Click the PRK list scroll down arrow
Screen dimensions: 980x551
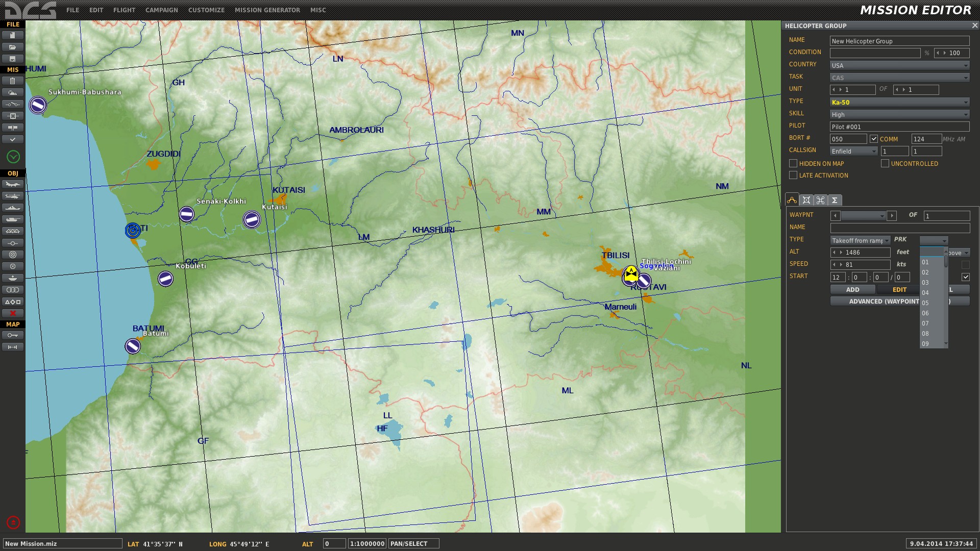pos(946,344)
